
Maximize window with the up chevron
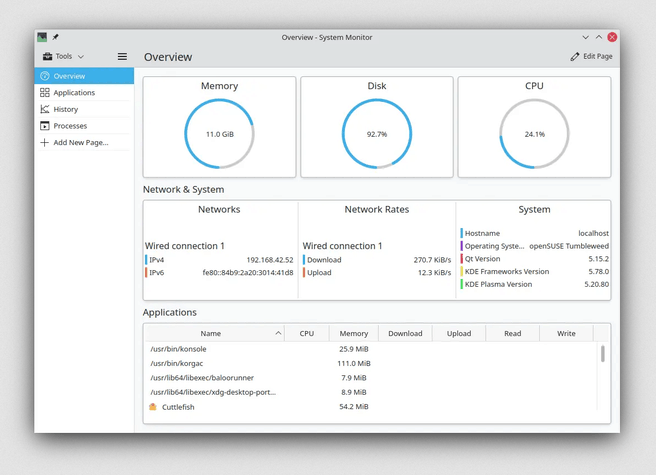(x=599, y=37)
